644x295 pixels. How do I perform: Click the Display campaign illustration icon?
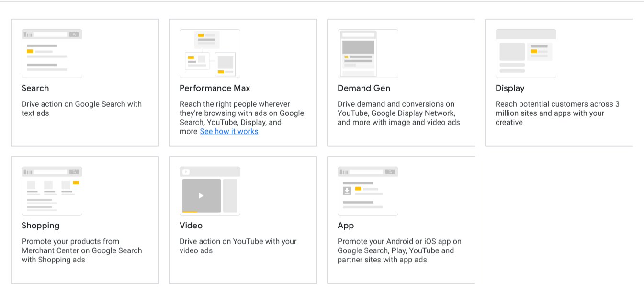(x=526, y=54)
